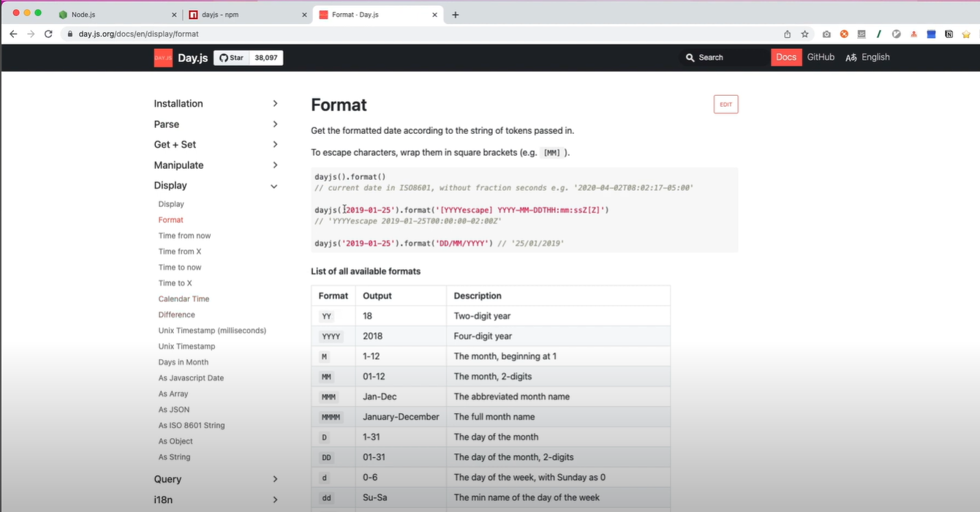This screenshot has width=980, height=512.
Task: Click the yellow star extension icon
Action: pos(965,34)
